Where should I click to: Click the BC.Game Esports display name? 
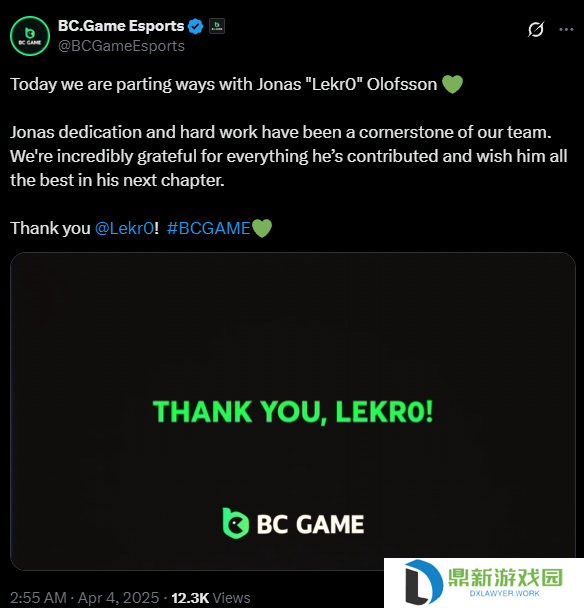click(x=121, y=26)
